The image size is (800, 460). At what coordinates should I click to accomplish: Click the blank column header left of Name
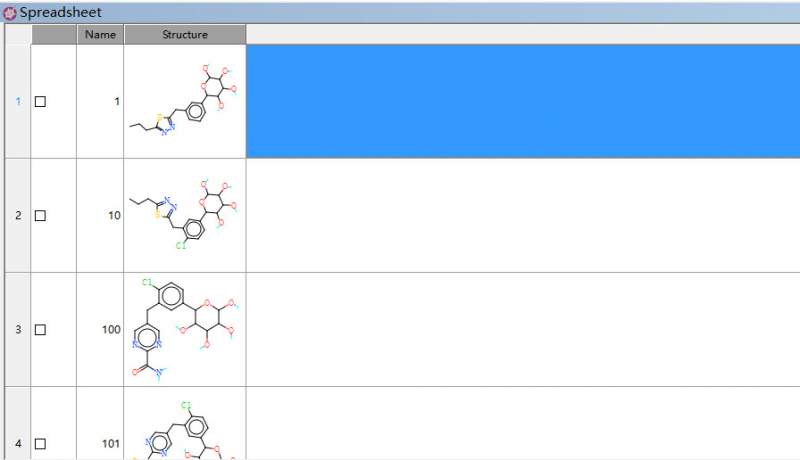(54, 35)
